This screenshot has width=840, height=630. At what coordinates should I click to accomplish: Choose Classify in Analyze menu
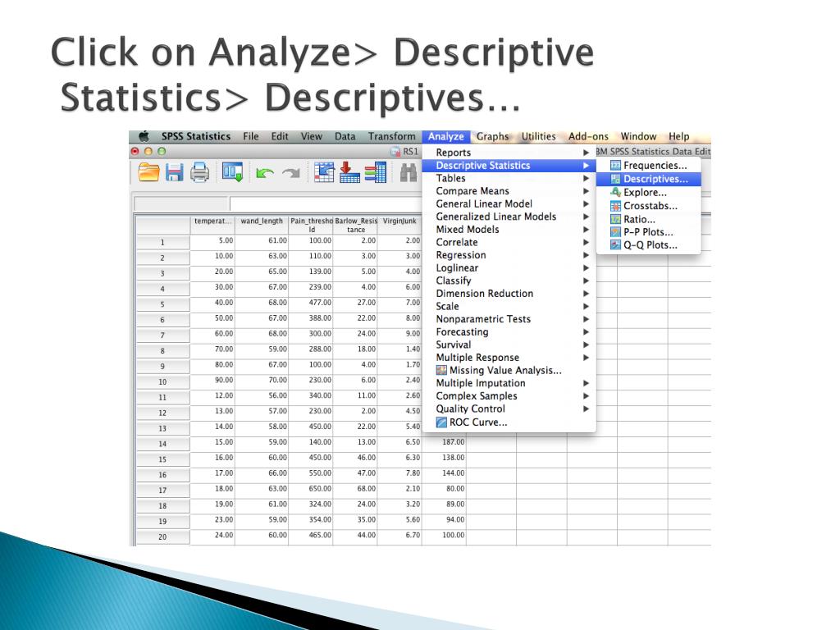509,281
